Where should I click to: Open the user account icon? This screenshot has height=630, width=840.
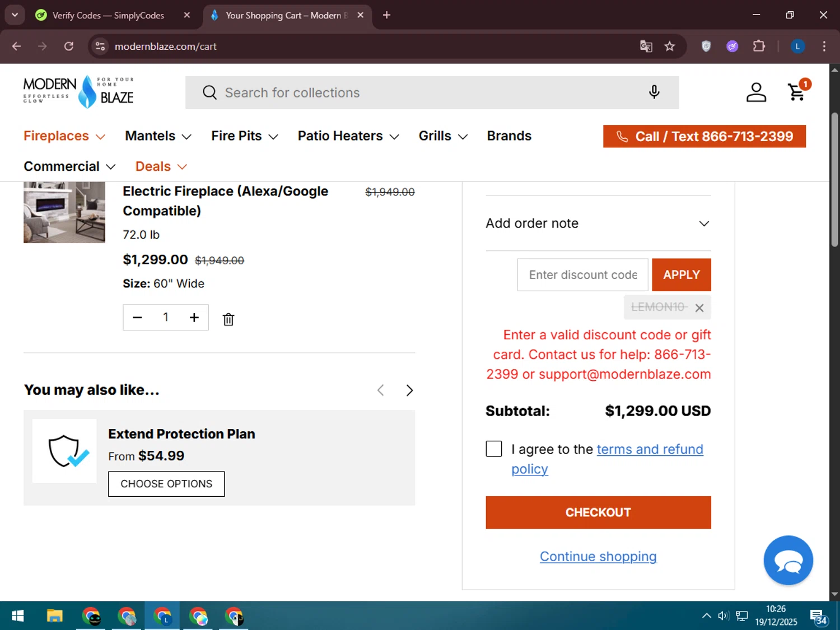[x=756, y=92]
